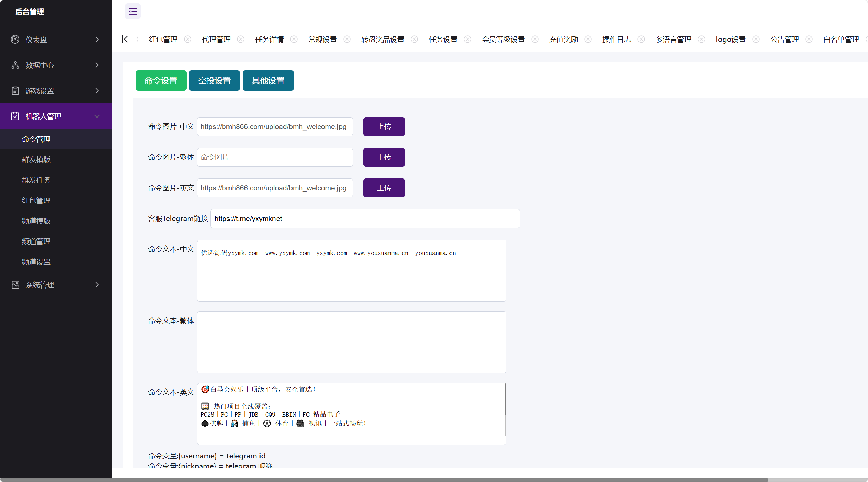
Task: Close the 充值奖励 tab
Action: (588, 40)
